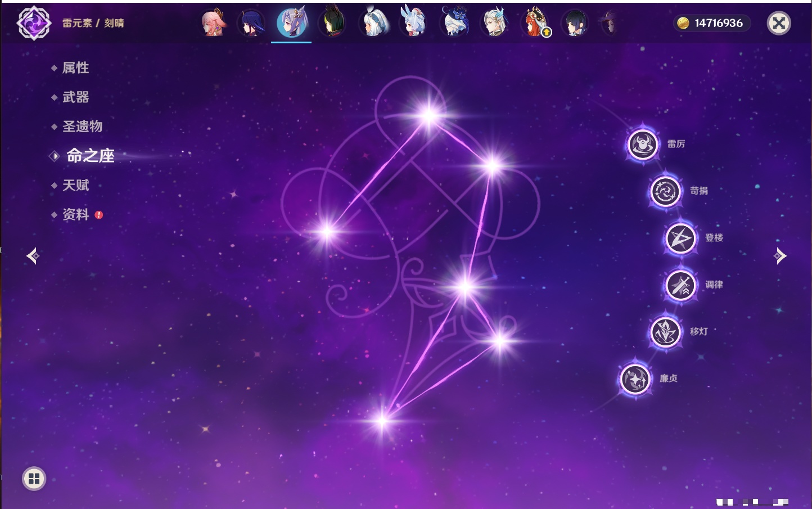
Task: Open the 登楼 constellation node
Action: [x=680, y=238]
